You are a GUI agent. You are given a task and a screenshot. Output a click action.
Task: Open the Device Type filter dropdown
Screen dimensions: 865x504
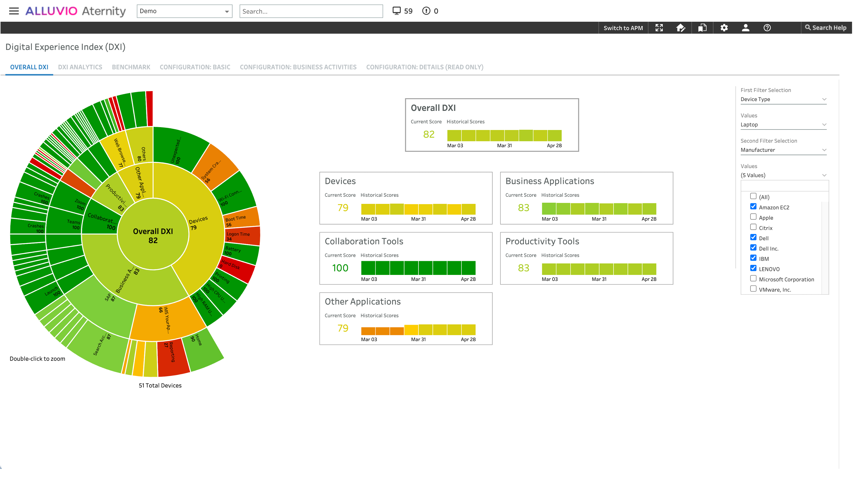(x=783, y=99)
